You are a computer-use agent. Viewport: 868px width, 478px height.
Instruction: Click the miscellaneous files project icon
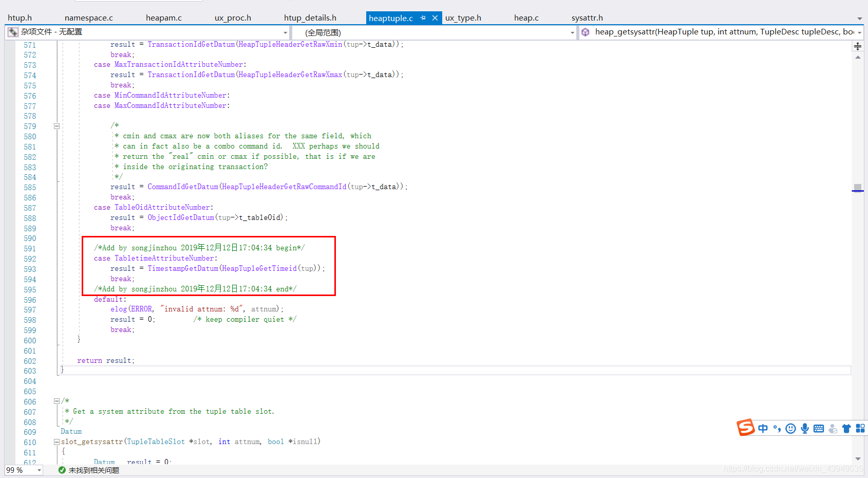point(13,32)
